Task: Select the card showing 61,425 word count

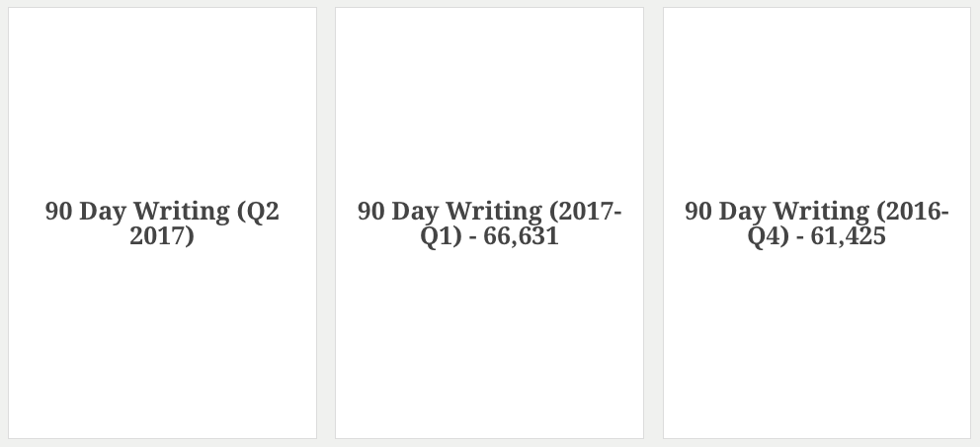Action: coord(817,223)
